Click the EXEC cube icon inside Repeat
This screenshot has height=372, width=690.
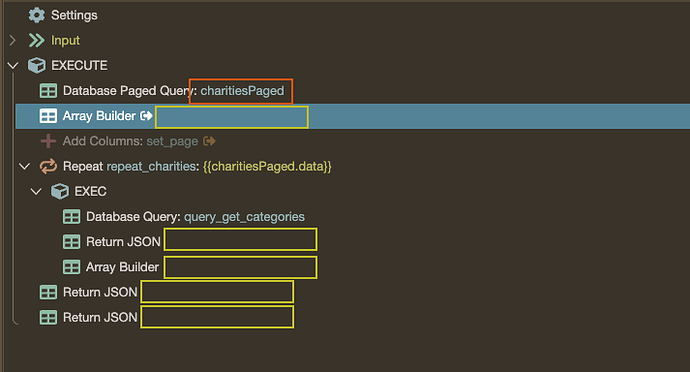coord(60,192)
